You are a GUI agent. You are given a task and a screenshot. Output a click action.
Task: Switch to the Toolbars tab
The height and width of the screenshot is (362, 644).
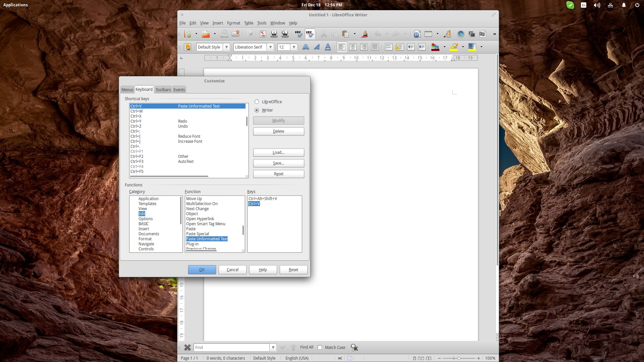[163, 90]
